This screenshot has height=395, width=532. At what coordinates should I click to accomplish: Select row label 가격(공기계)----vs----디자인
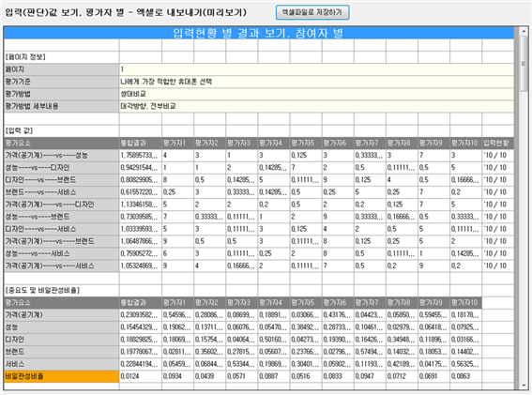(61, 205)
